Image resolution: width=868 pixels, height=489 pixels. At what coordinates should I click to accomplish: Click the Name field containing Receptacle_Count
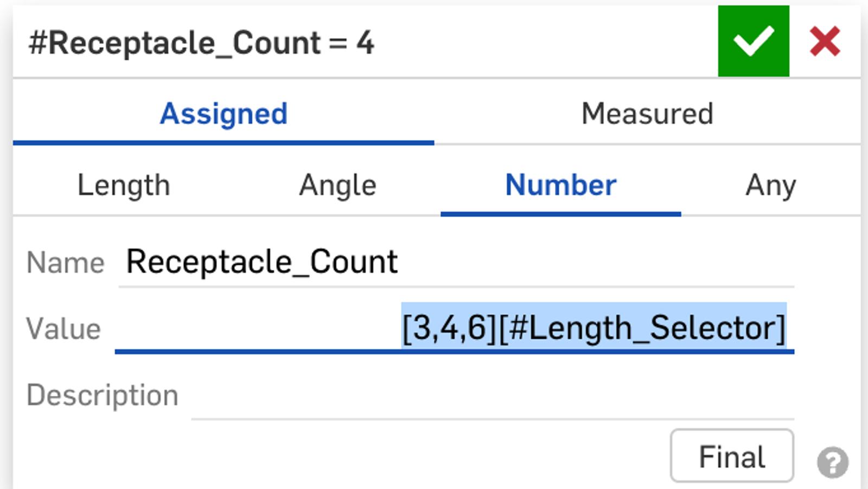[x=262, y=262]
